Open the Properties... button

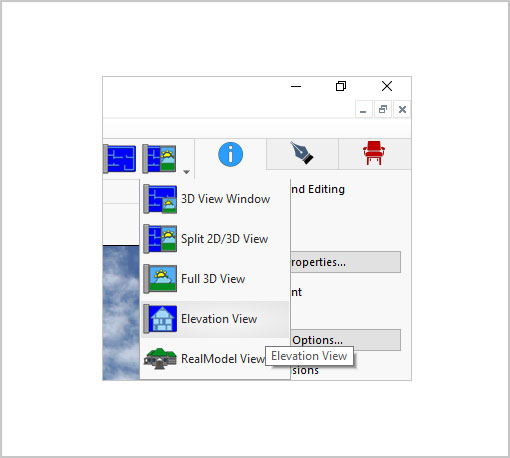pyautogui.click(x=346, y=262)
